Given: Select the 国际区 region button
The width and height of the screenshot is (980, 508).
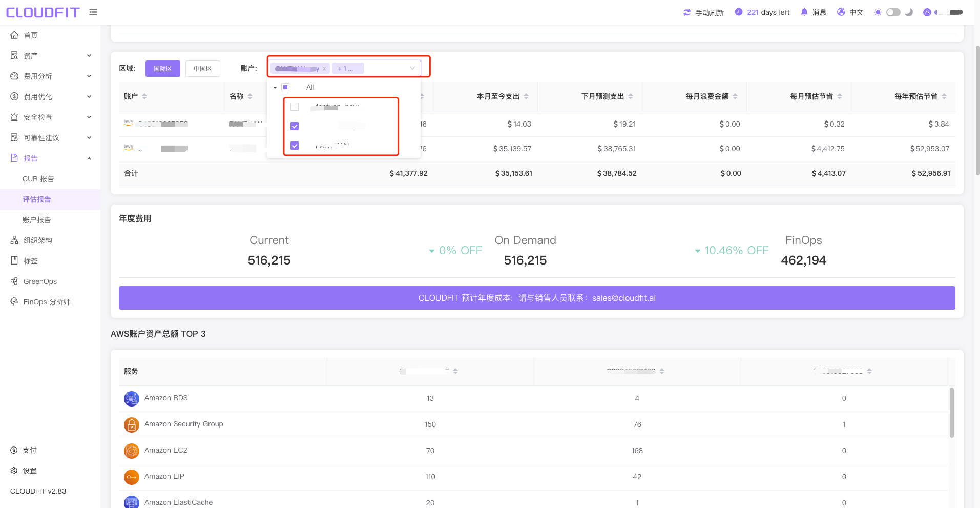Looking at the screenshot, I should (x=162, y=69).
